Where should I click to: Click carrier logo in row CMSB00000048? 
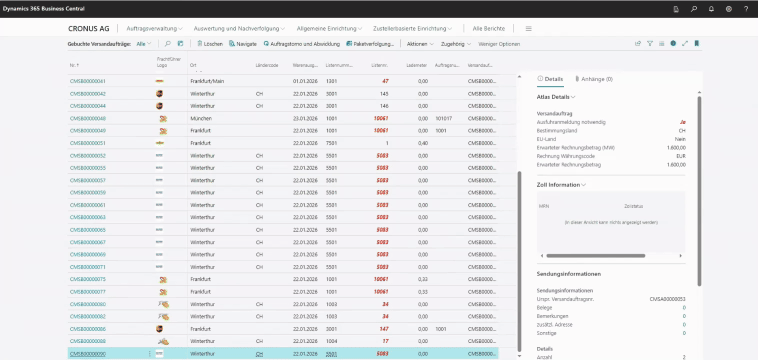(x=163, y=118)
